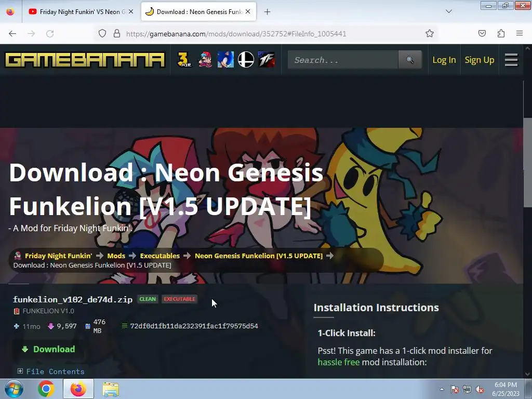The image size is (532, 399).
Task: Open the Friday Night Funkin' game icon in header
Action: click(205, 60)
